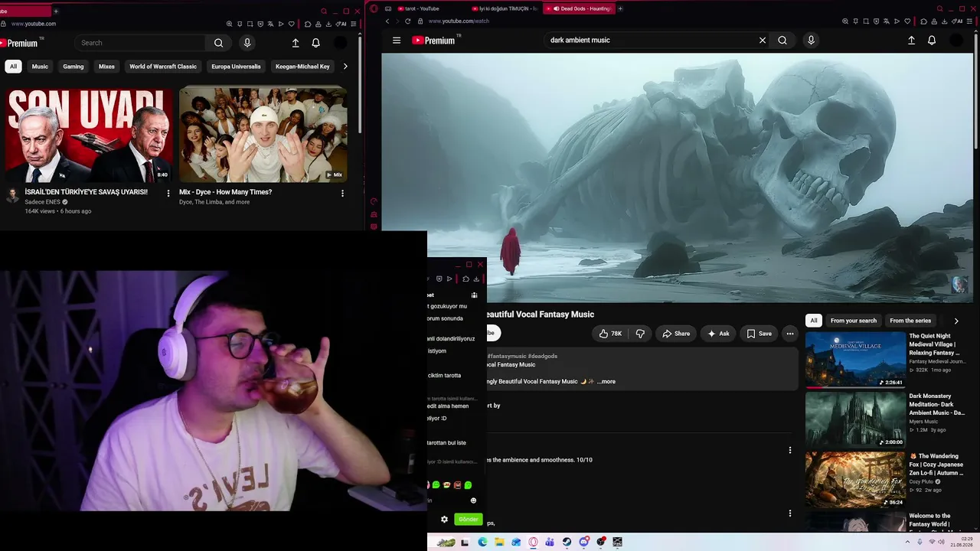Add page to favorites heart in right browser
The image size is (980, 551).
906,21
